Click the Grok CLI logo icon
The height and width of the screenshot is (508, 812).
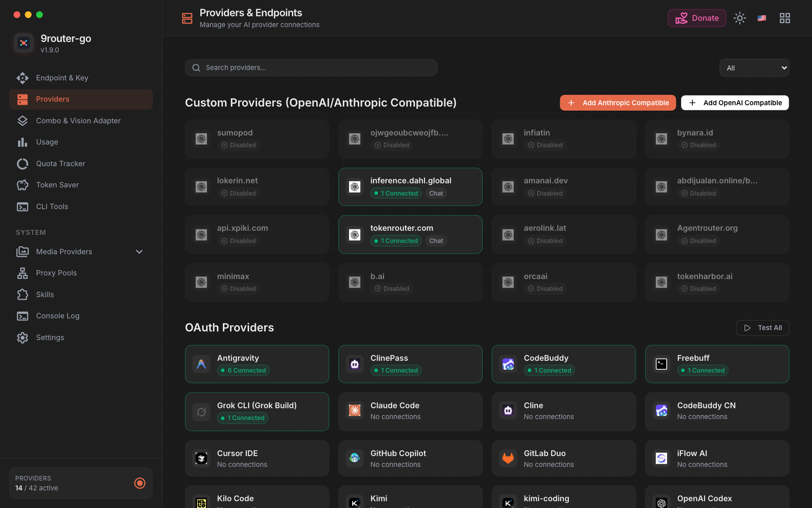201,412
